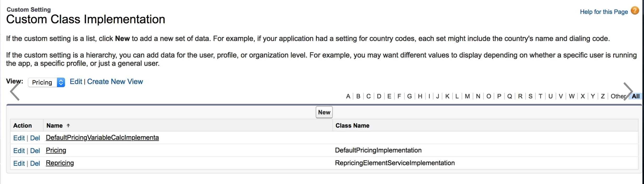Filter list by letter Y

593,96
